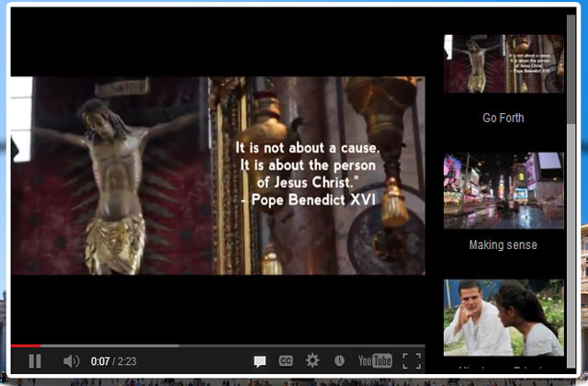Pause the playing video
Viewport: 588px width, 386px height.
click(35, 361)
